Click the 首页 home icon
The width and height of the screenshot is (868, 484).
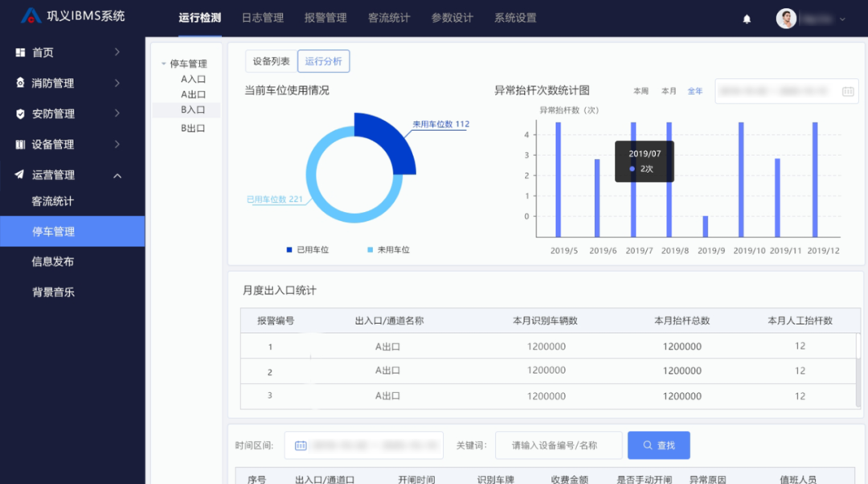(x=20, y=52)
